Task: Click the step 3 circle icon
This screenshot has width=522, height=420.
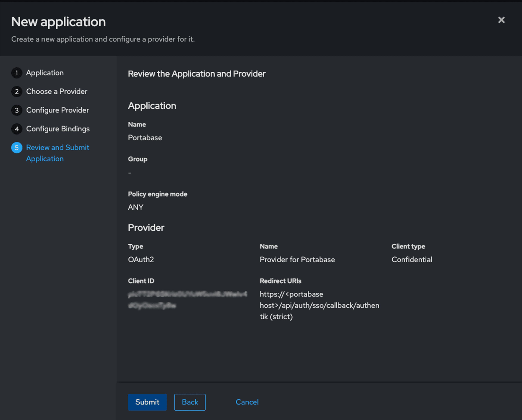Action: coord(17,110)
